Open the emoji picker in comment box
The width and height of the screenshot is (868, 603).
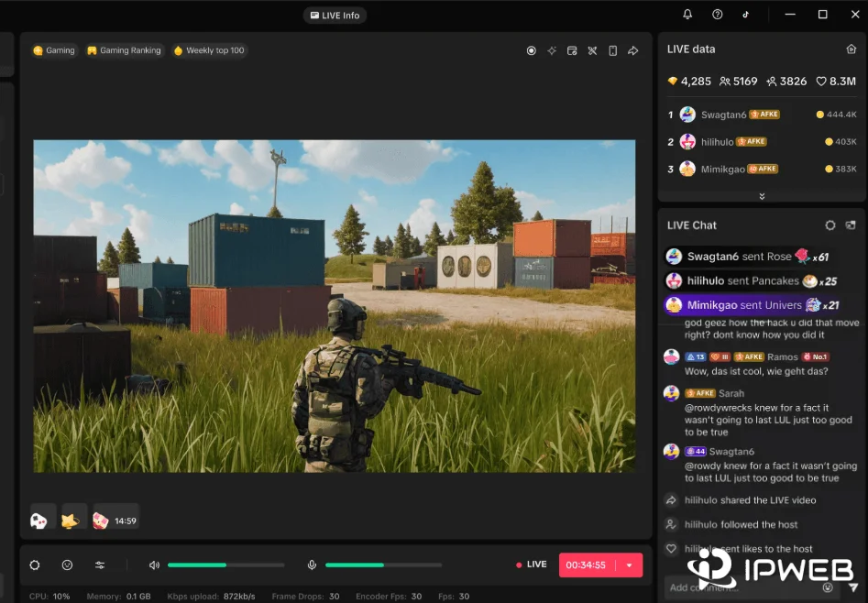click(829, 587)
